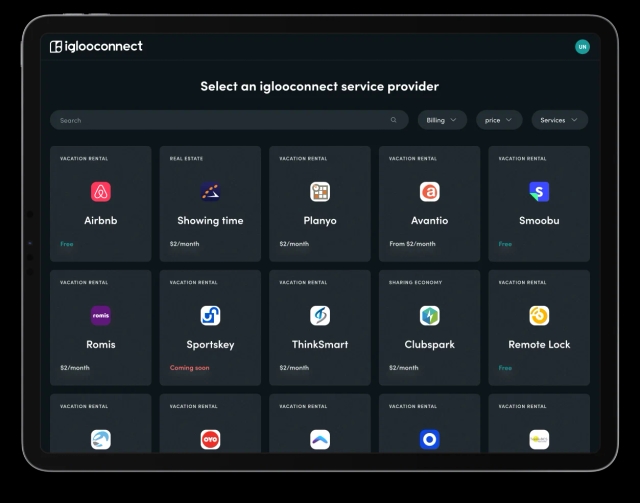Click VACATION RENTAL tag on Airbnb card
This screenshot has height=503, width=640.
point(84,158)
